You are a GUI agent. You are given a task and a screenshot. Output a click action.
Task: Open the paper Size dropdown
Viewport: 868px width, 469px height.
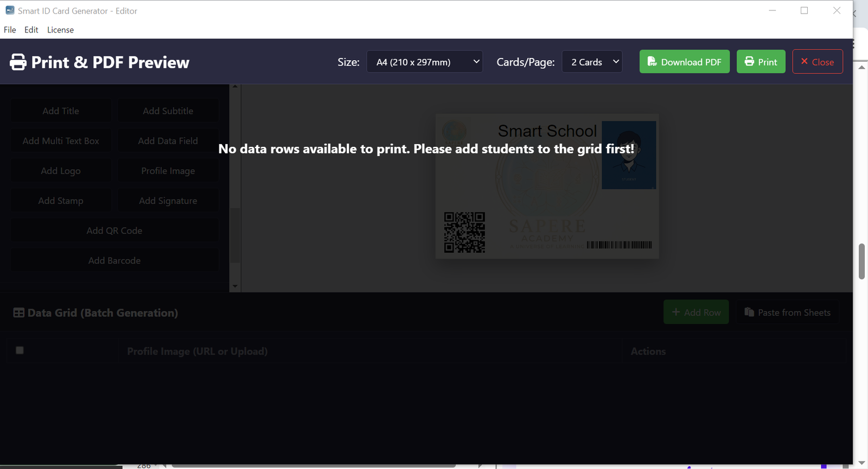click(x=424, y=62)
